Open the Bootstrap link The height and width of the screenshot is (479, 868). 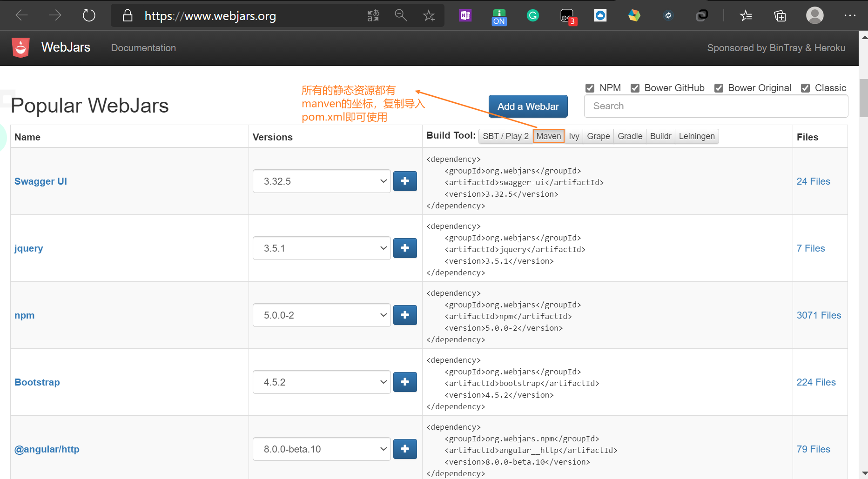[37, 382]
